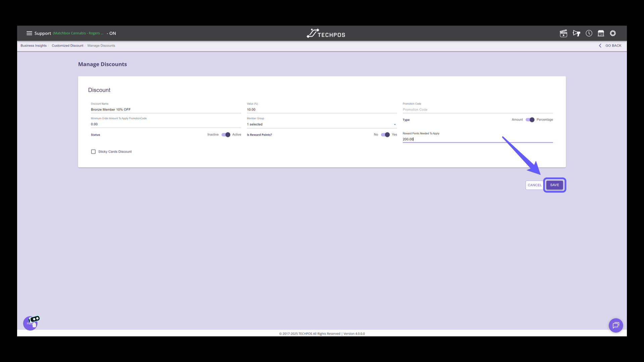The image size is (644, 362).
Task: Click the Help robot assistant icon
Action: click(x=31, y=323)
